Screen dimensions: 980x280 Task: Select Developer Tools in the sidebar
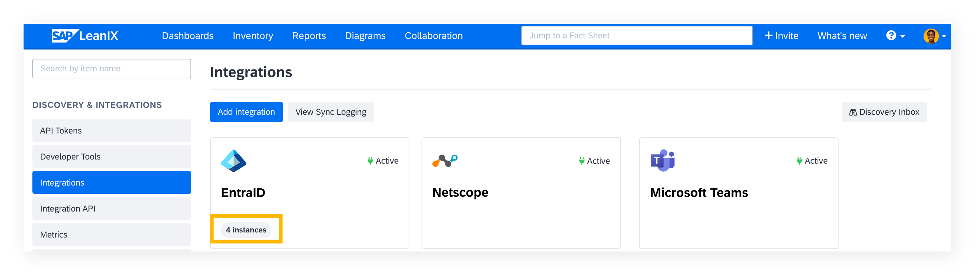point(111,157)
